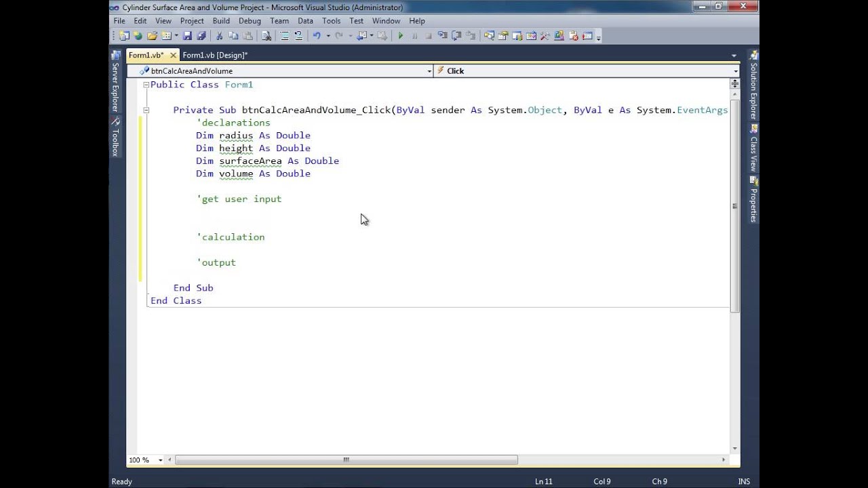Image resolution: width=868 pixels, height=488 pixels.
Task: Expand the Solution Explorer side tab
Action: (x=753, y=85)
